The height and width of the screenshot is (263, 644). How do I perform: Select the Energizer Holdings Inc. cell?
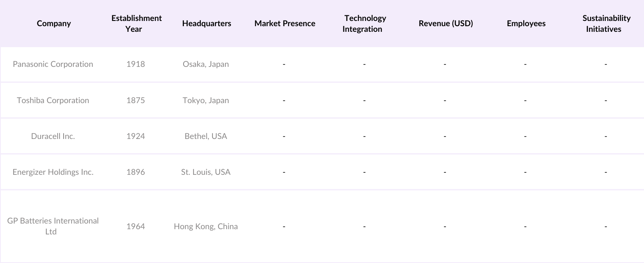tap(53, 172)
